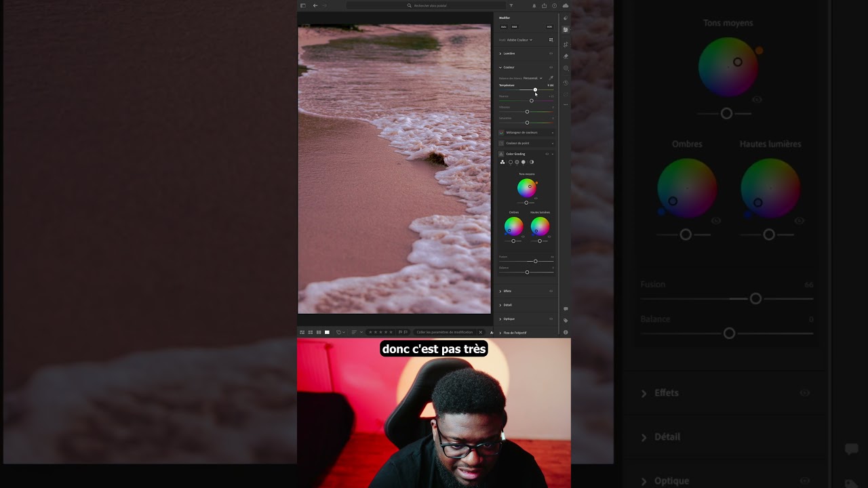Click the N&B button
This screenshot has height=488, width=868.
pos(515,26)
